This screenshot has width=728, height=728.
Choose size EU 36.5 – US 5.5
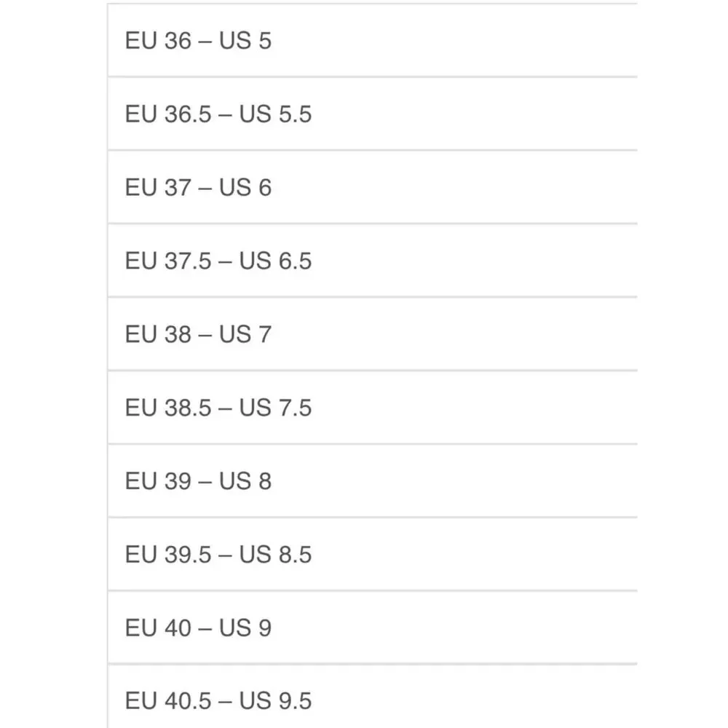pos(372,114)
